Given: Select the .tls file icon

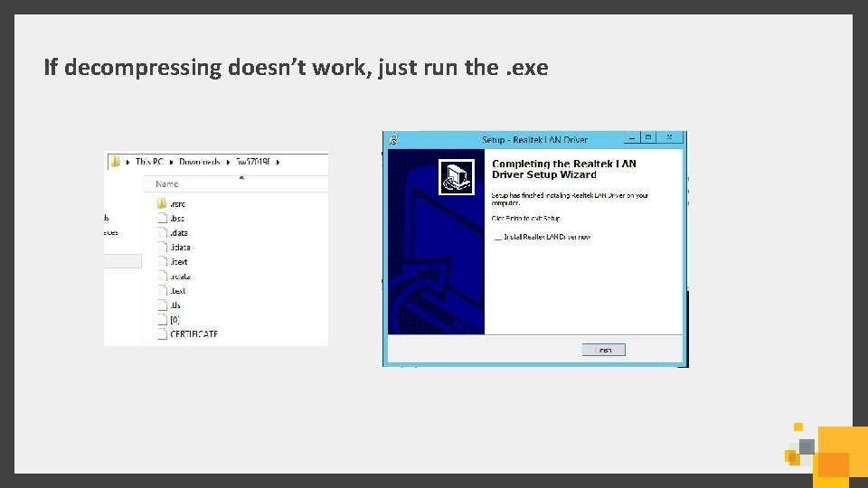Looking at the screenshot, I should pyautogui.click(x=162, y=305).
